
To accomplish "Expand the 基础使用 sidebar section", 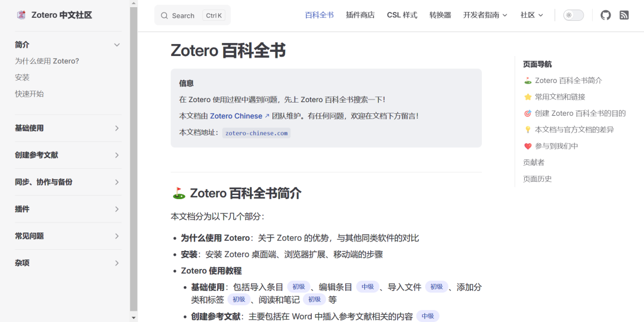I will [117, 128].
